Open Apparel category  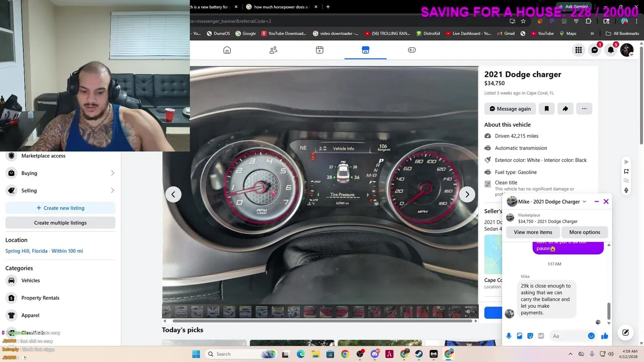60,315
